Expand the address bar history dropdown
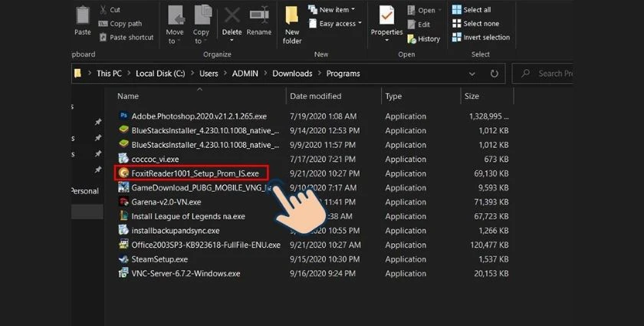The image size is (644, 326). pyautogui.click(x=472, y=74)
